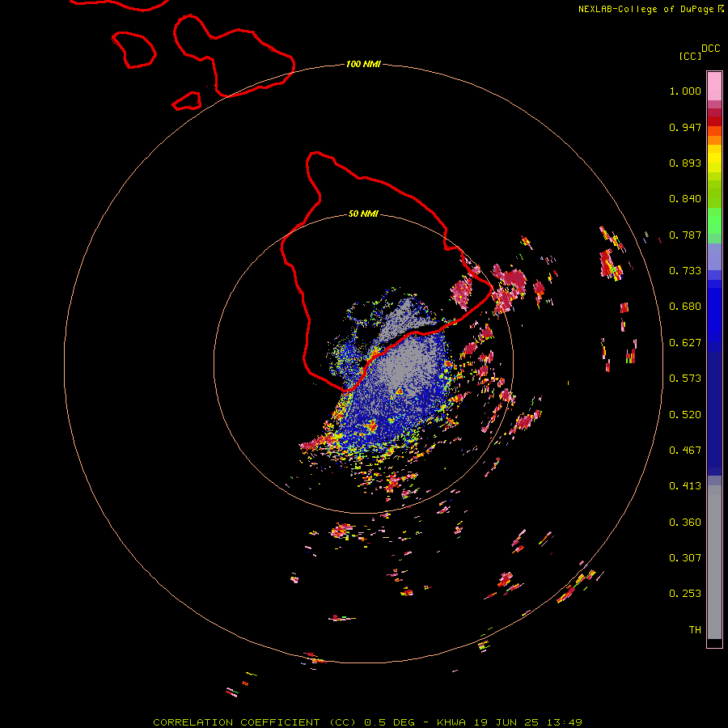Click the 0.680 color scale value

685,307
